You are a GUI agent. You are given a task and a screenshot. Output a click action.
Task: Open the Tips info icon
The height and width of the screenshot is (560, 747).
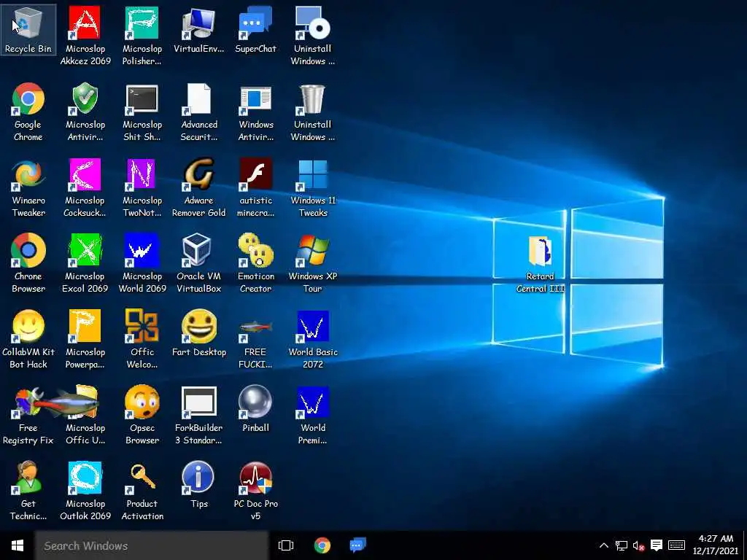198,484
